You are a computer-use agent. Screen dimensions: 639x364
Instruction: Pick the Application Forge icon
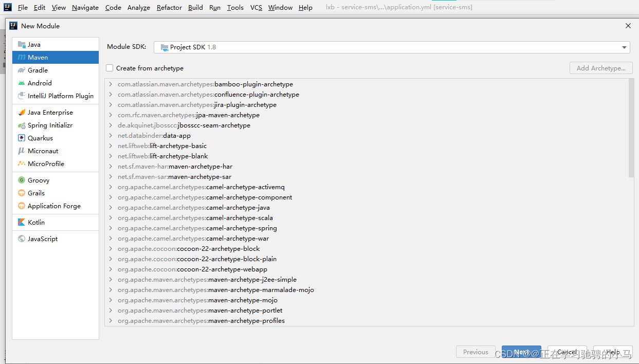(x=22, y=206)
